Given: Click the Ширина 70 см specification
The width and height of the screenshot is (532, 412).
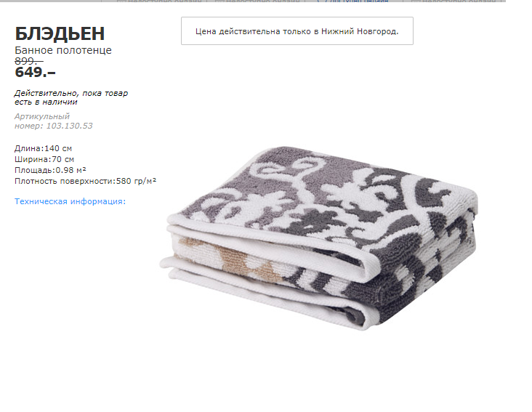Looking at the screenshot, I should (44, 159).
